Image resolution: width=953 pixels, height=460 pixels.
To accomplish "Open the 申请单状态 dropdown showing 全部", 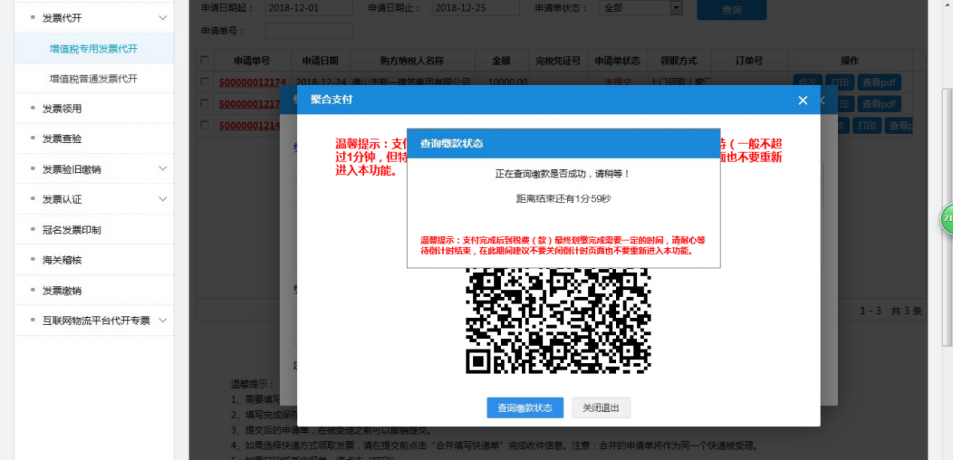I will pyautogui.click(x=641, y=9).
